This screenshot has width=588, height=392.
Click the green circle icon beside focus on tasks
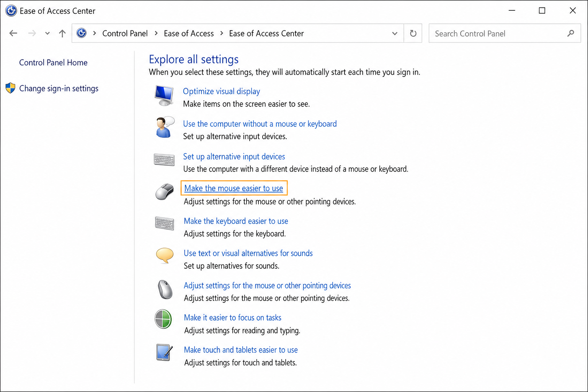[163, 319]
